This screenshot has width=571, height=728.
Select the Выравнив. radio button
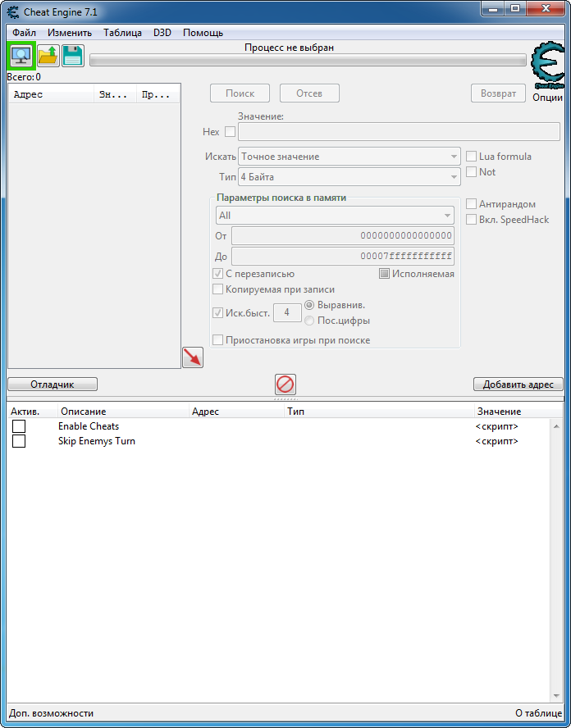pyautogui.click(x=309, y=305)
